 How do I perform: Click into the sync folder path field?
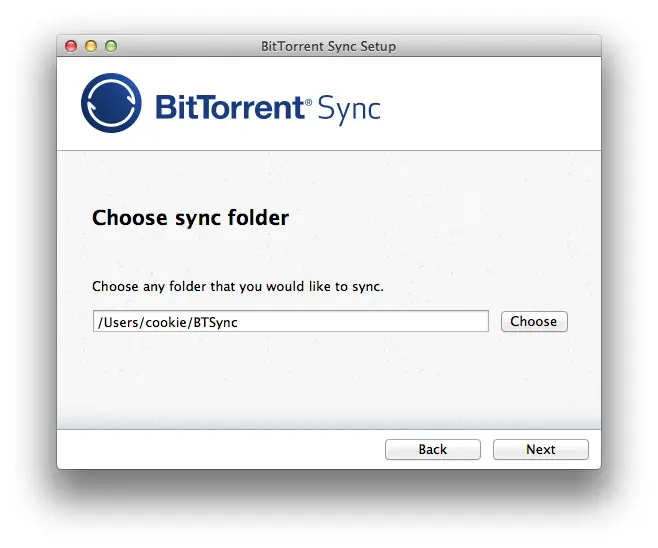291,321
